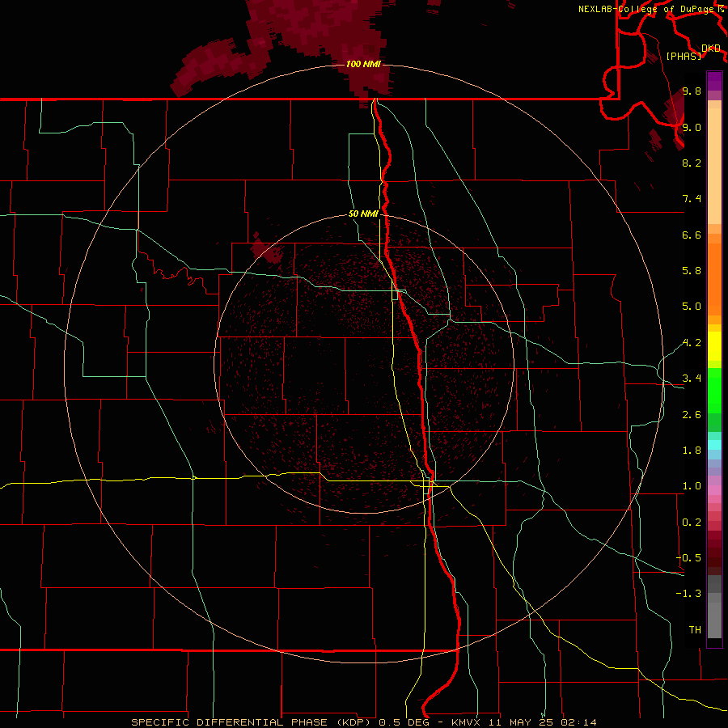This screenshot has width=728, height=728.
Task: Click the 3.4 scale value
Action: pos(692,379)
